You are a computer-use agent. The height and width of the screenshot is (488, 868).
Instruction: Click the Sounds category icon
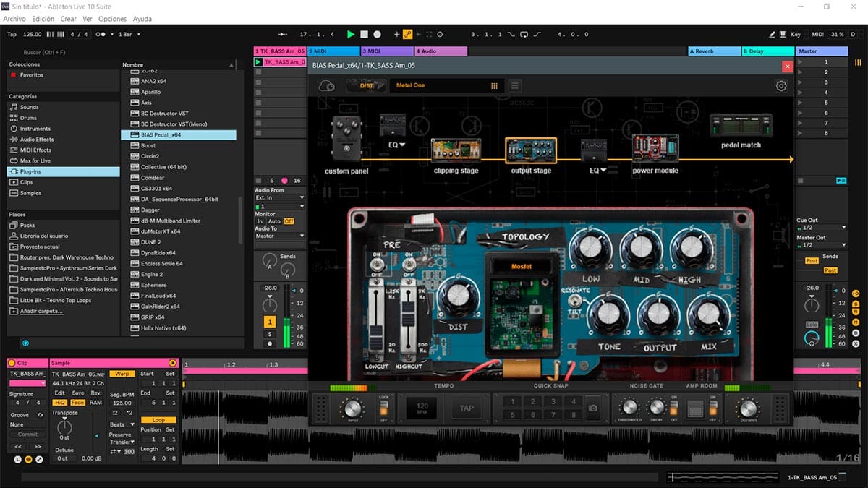point(14,107)
